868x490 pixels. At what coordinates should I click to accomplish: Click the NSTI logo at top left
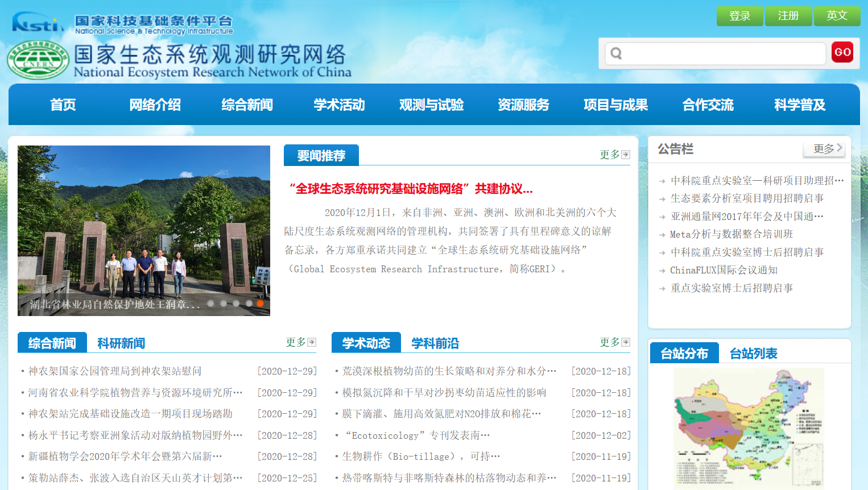pos(38,23)
